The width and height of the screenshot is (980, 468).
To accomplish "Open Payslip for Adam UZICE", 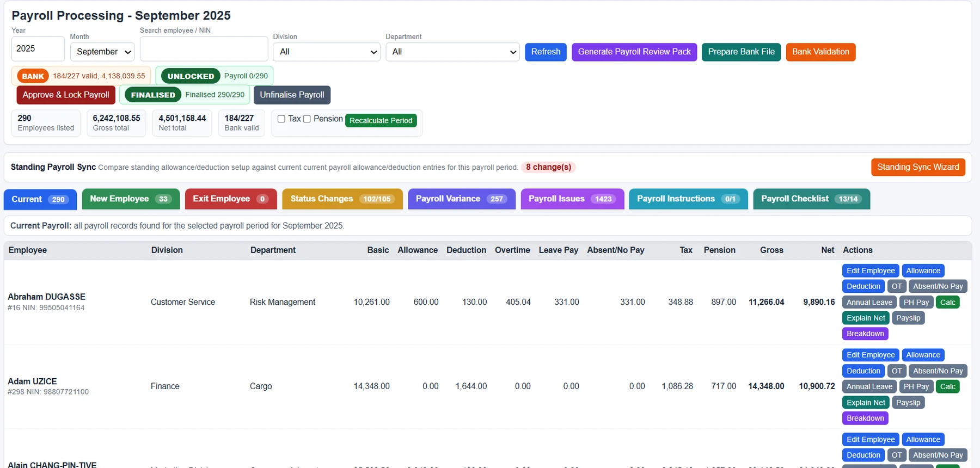I will coord(908,403).
